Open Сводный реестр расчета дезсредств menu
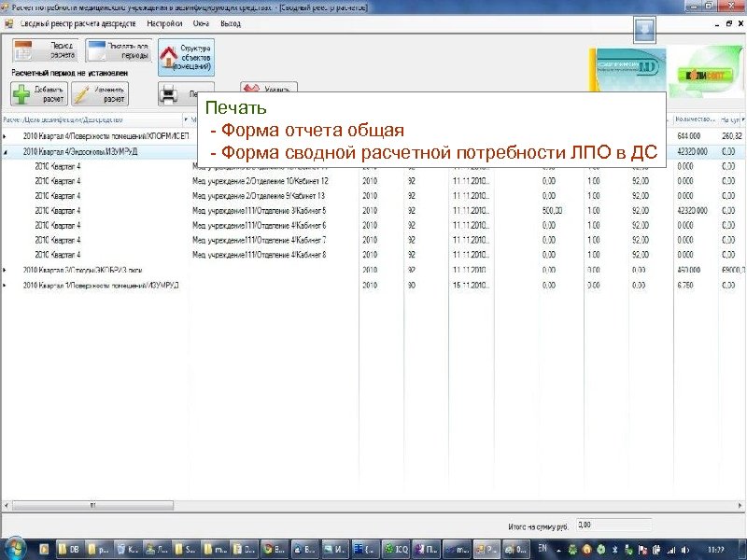Viewport: 747px width, 560px height. click(78, 23)
